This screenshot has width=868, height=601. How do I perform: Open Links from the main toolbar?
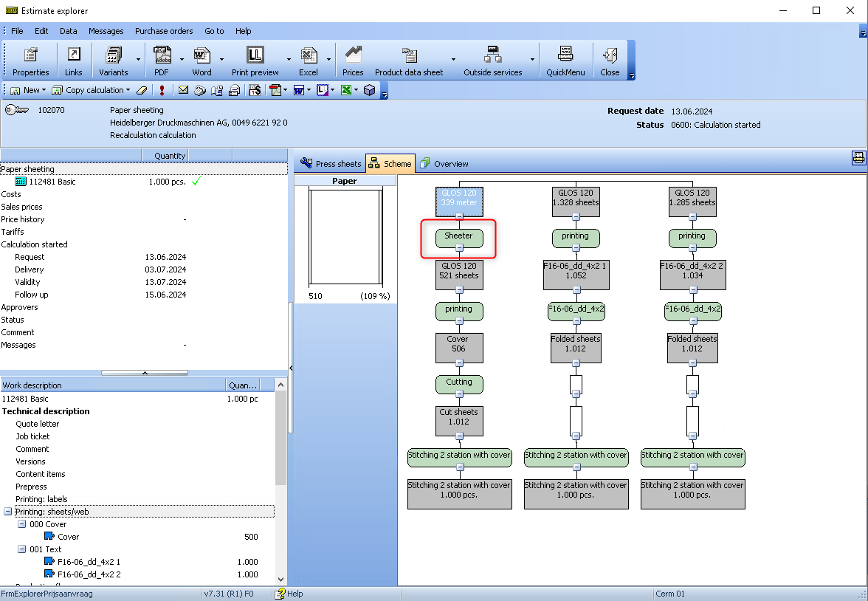(x=73, y=61)
